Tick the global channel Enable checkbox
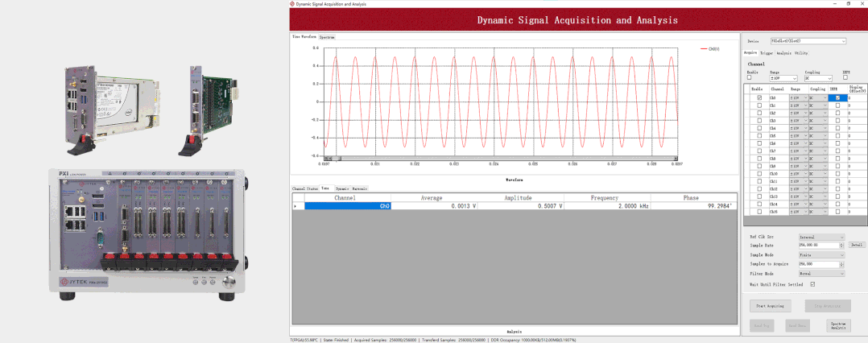 750,78
